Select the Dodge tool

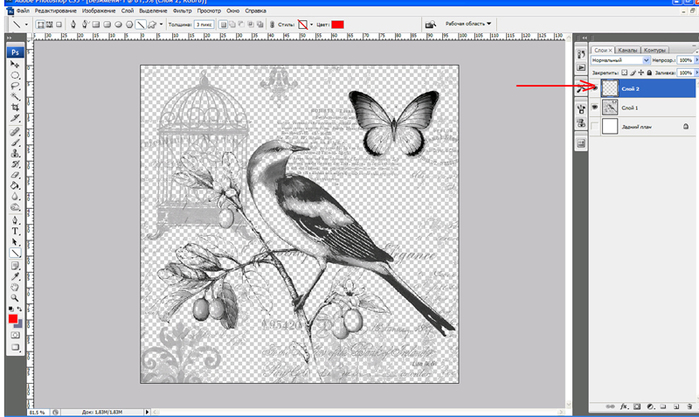pos(15,207)
